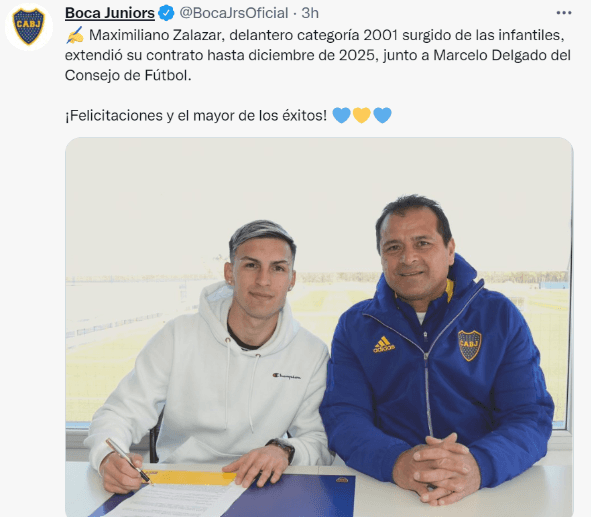Open the Boca Juniors display name link

(110, 13)
